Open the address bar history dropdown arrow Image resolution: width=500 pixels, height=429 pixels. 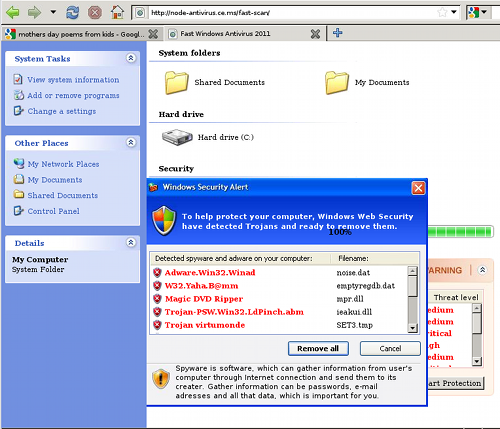(454, 12)
